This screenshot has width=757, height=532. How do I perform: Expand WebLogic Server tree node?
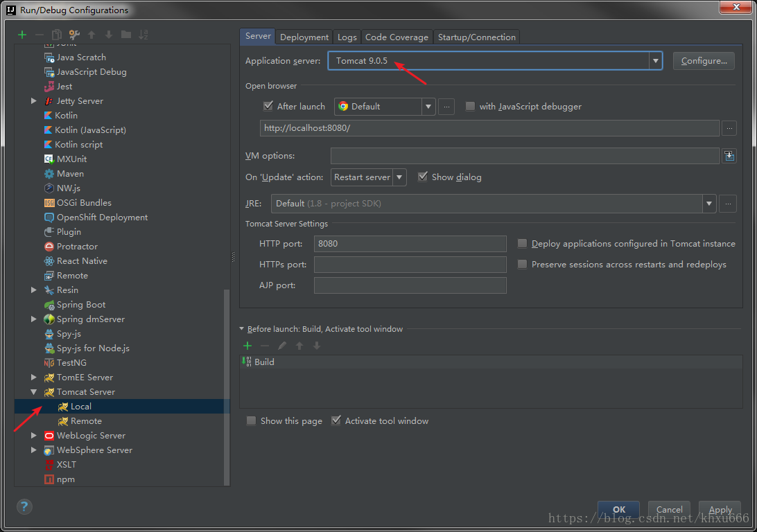coord(34,435)
